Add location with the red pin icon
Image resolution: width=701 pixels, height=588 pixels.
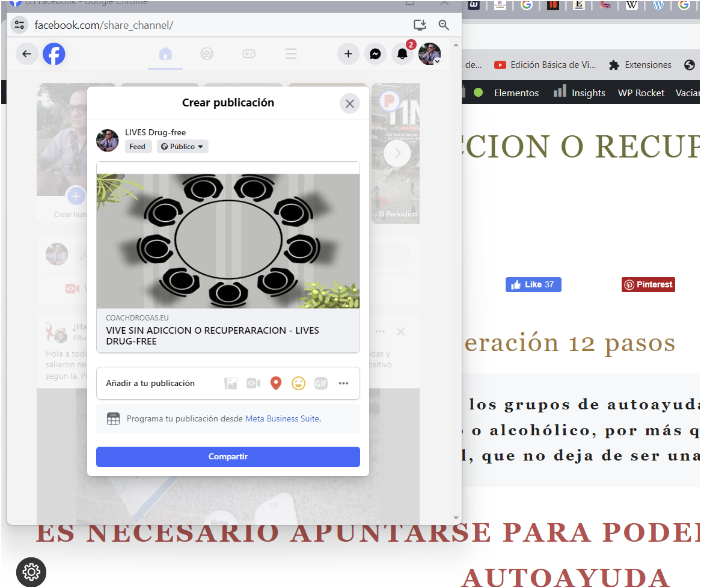pos(276,383)
